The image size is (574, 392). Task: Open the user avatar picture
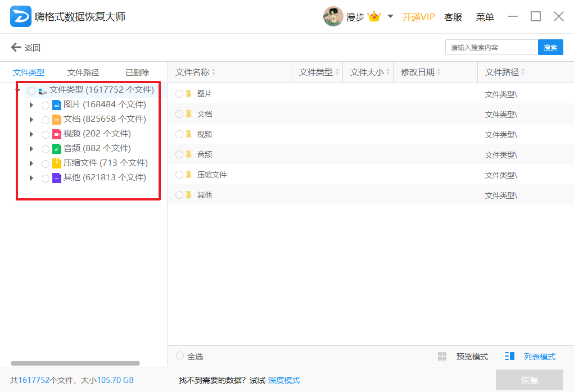pos(333,16)
